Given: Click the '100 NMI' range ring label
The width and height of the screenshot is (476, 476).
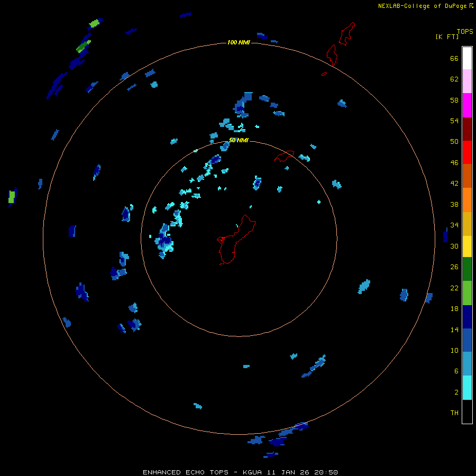Looking at the screenshot, I should (x=239, y=42).
